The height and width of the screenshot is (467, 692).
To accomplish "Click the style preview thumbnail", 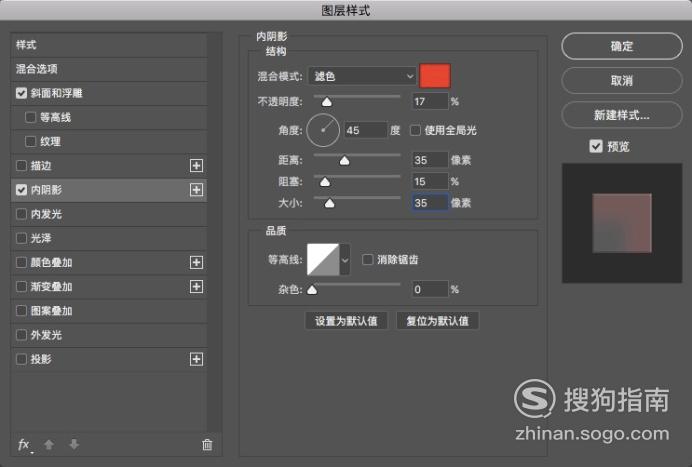I will coord(622,223).
